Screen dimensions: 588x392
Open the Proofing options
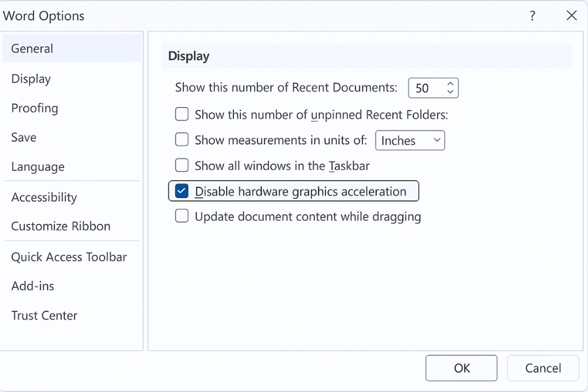click(35, 108)
